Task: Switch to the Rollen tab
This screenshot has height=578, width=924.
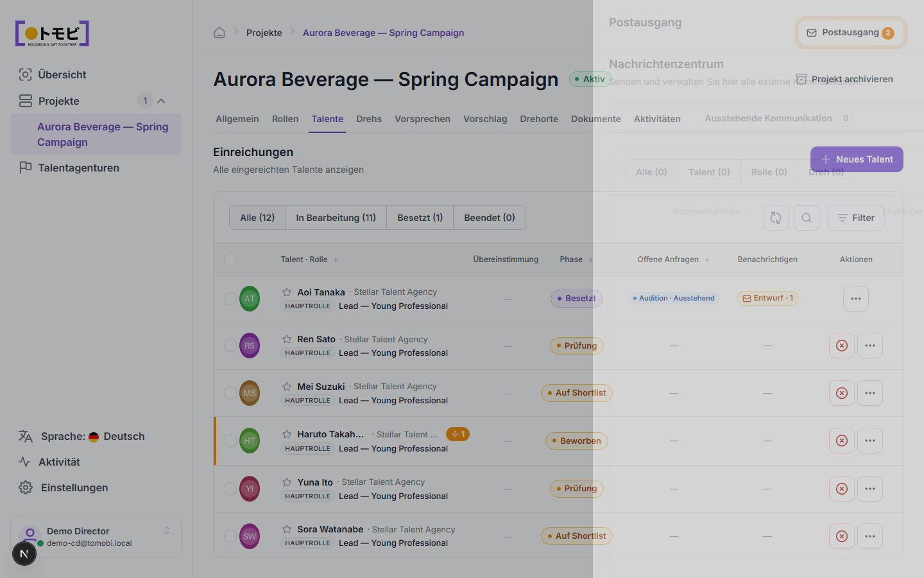Action: click(285, 119)
